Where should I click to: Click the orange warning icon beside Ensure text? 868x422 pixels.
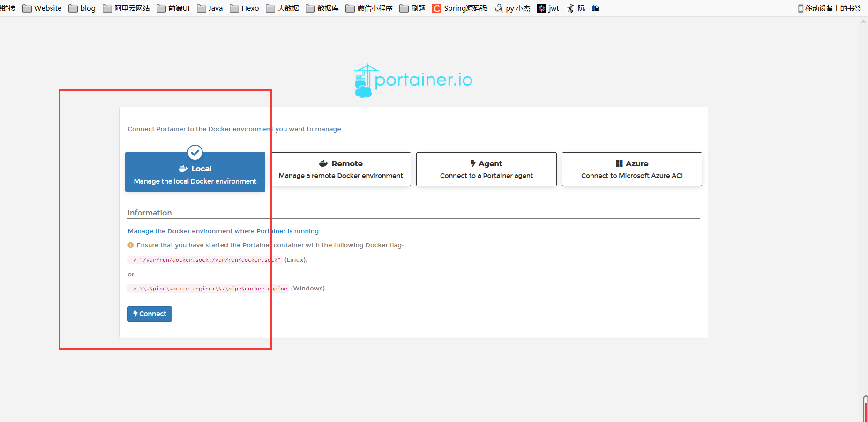pos(131,245)
